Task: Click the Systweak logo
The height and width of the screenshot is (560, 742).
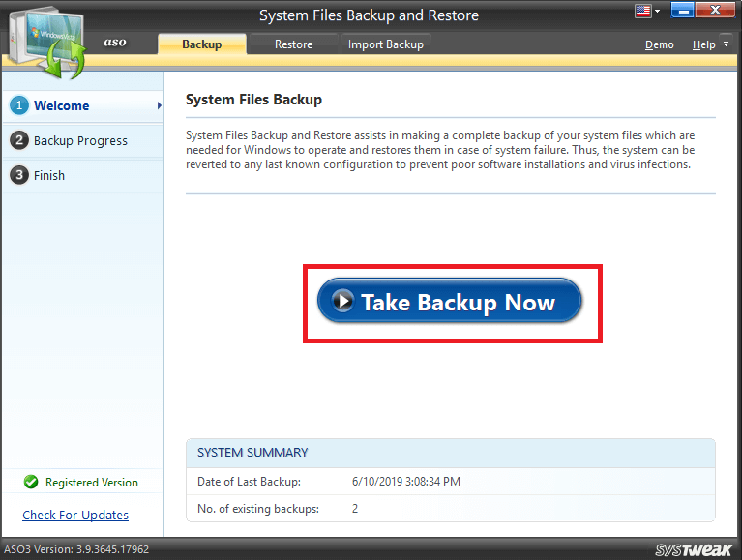Action: pyautogui.click(x=694, y=549)
